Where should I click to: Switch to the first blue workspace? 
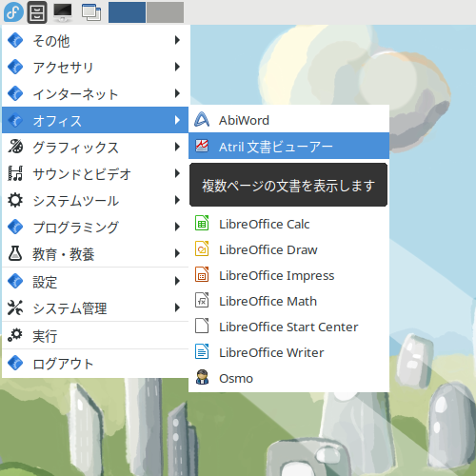point(127,12)
